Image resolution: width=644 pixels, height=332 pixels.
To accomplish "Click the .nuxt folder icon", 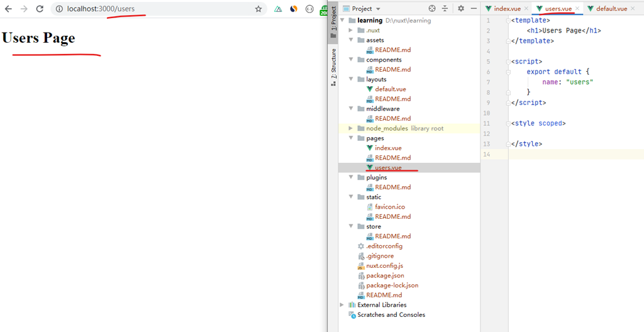I will (x=361, y=30).
